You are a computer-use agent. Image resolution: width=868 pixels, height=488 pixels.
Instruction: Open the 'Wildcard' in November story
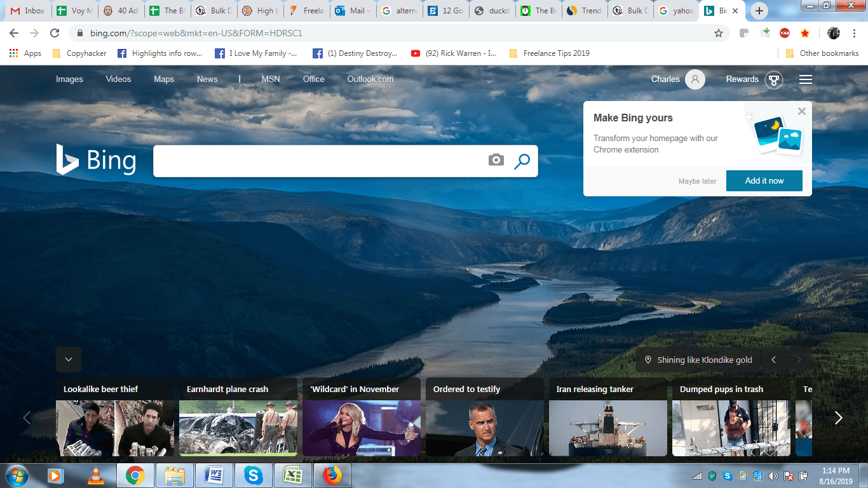pos(362,417)
